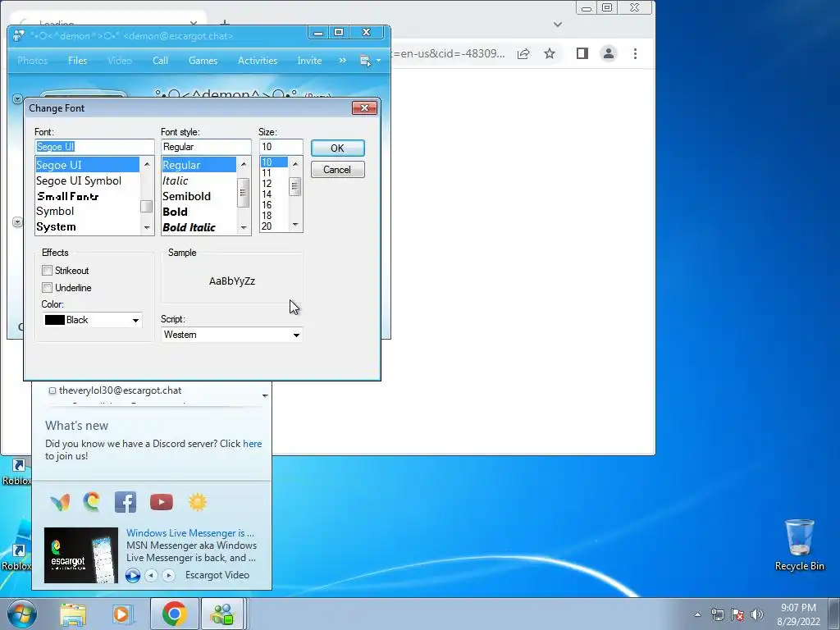Open the Call menu in chat window
Screen dimensions: 840x630
[160, 61]
